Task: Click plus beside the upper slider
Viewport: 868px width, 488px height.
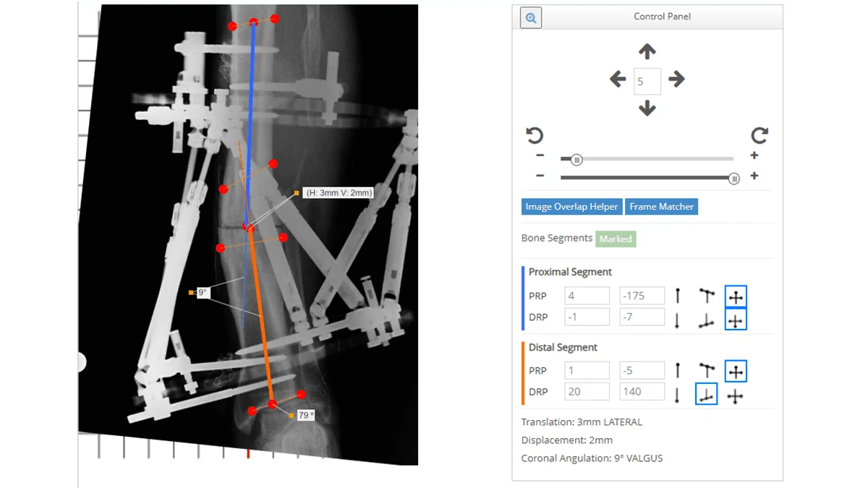Action: (x=754, y=155)
